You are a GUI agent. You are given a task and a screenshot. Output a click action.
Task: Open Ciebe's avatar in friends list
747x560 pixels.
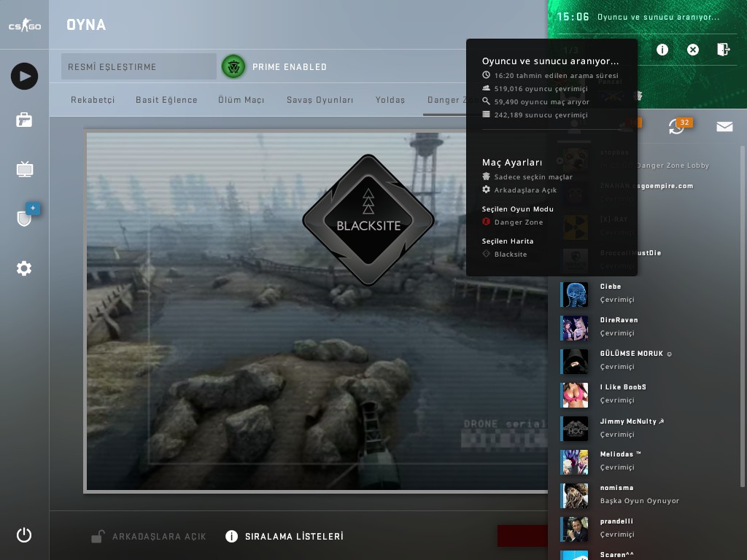[574, 294]
